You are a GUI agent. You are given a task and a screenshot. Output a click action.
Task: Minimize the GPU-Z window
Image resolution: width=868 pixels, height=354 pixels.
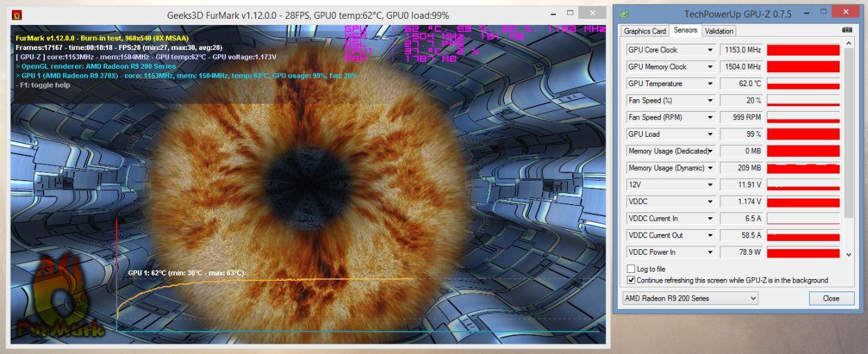[807, 12]
